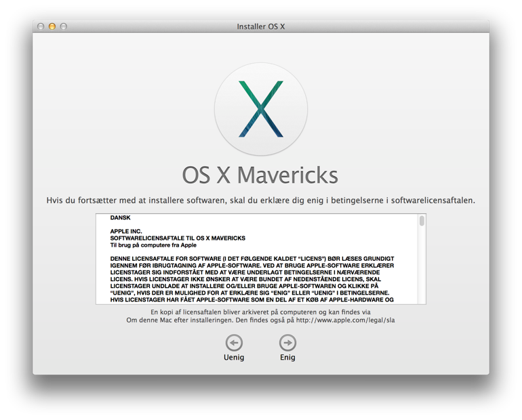Click the 'DANSK' heading in license
The image size is (522, 420).
pos(120,217)
